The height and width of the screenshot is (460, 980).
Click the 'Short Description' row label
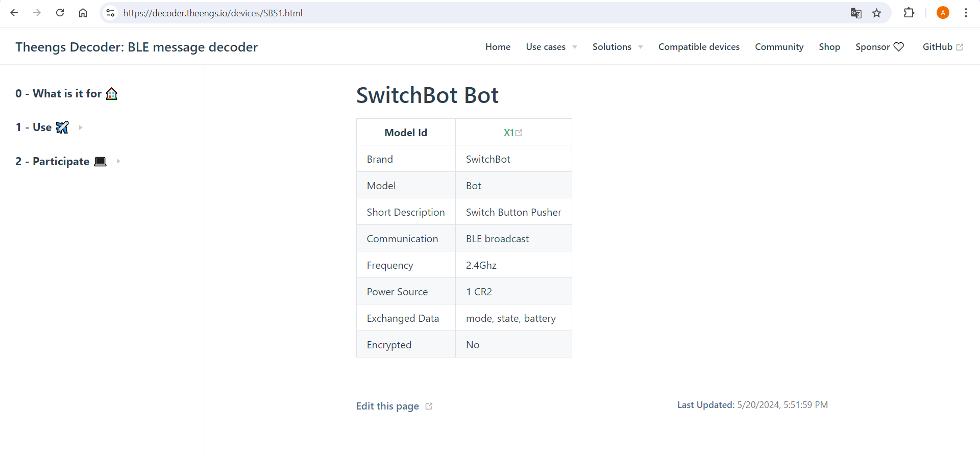(x=406, y=212)
